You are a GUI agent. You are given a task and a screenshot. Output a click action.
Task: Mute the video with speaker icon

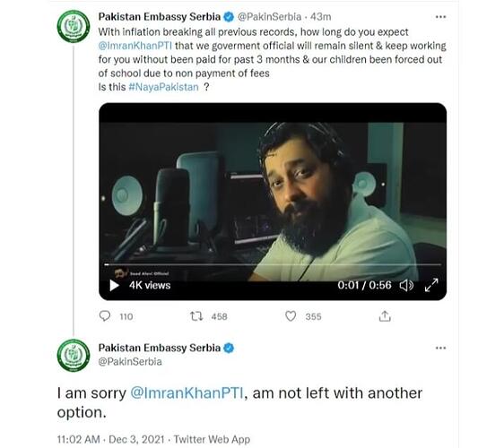click(406, 285)
